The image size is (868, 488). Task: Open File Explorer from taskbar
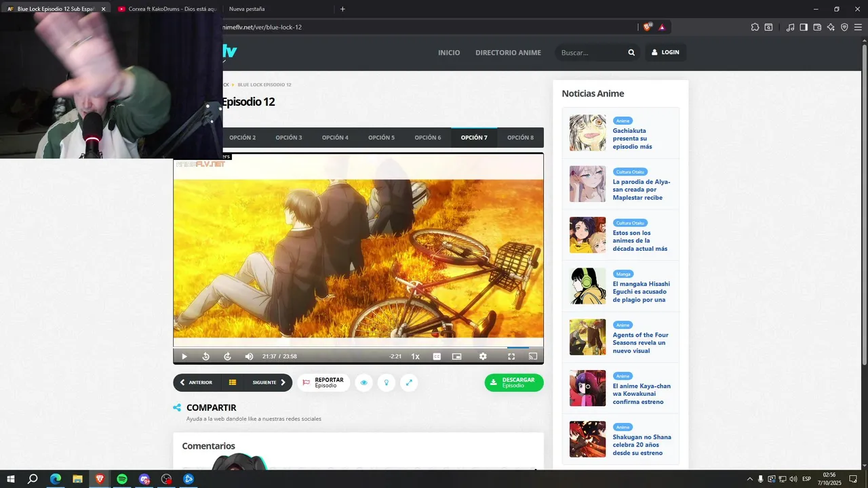pyautogui.click(x=77, y=479)
